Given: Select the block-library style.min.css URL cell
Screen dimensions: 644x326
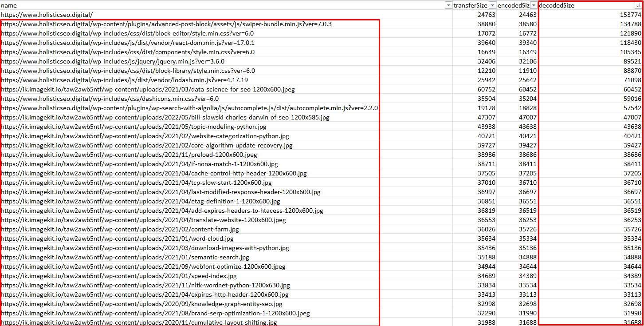Looking at the screenshot, I should pos(226,71).
